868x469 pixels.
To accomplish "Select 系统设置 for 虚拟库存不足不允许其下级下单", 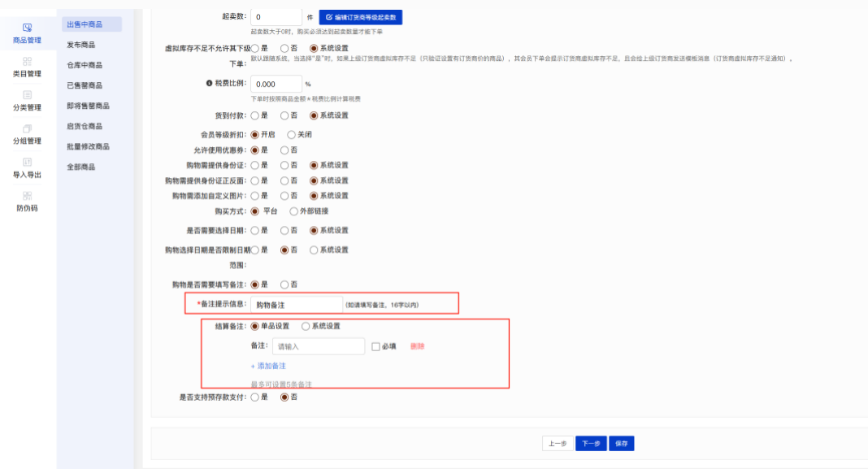I will point(314,49).
